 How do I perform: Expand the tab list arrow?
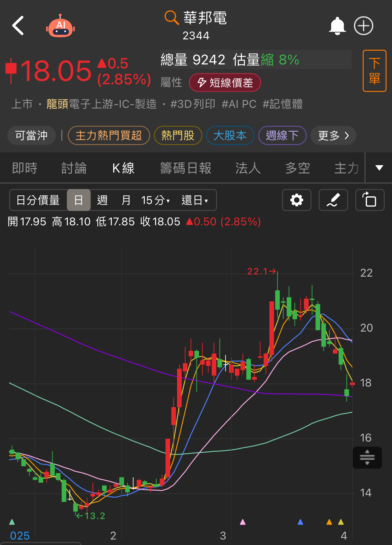(379, 168)
